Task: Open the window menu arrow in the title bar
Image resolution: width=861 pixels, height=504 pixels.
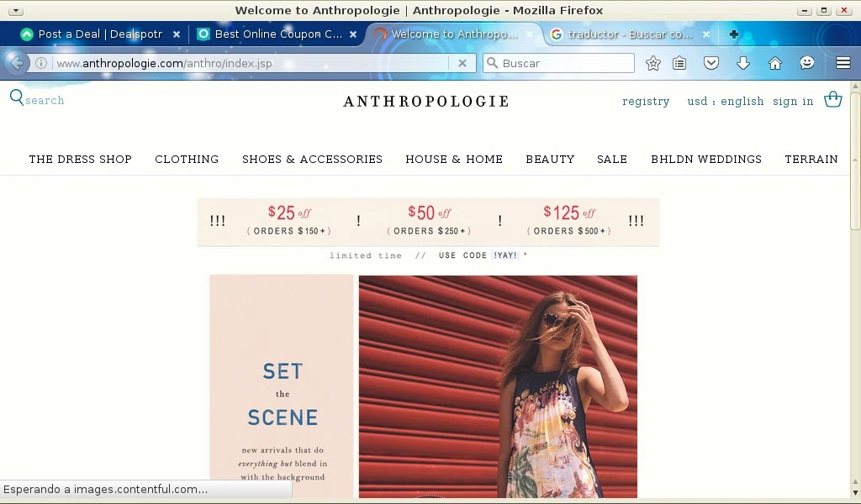Action: (x=15, y=10)
